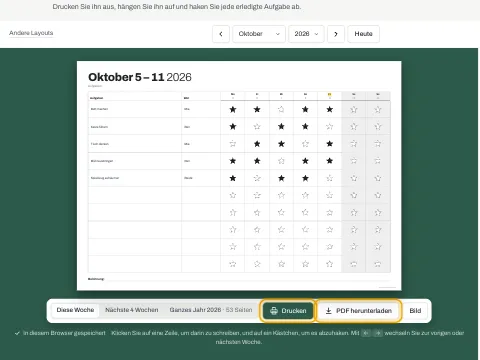Fill Wednesday star for Müll rausbringen
The height and width of the screenshot is (360, 480).
click(281, 161)
